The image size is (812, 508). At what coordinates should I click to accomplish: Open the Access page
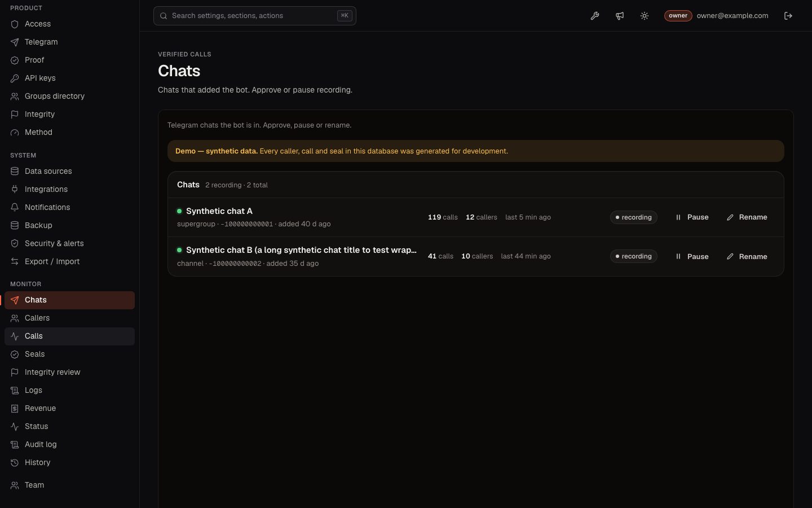(69, 24)
